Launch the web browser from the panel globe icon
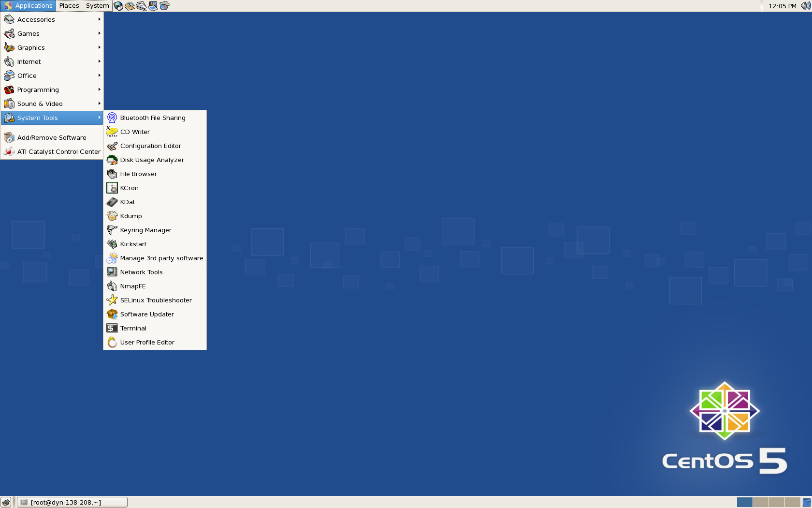 118,6
